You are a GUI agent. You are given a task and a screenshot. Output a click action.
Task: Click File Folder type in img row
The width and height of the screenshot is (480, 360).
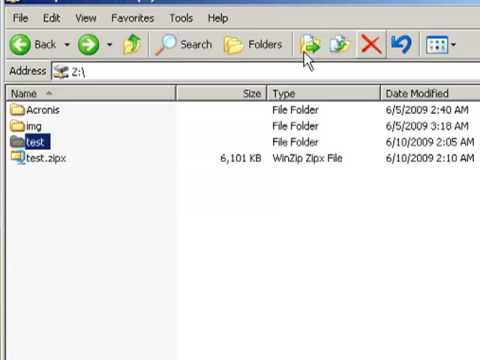click(295, 126)
